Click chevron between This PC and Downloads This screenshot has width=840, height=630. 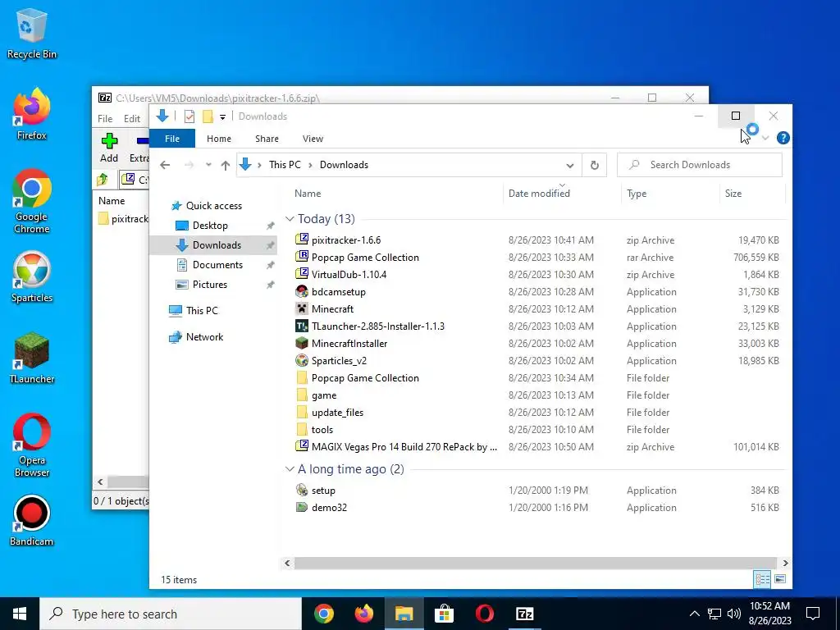click(310, 165)
